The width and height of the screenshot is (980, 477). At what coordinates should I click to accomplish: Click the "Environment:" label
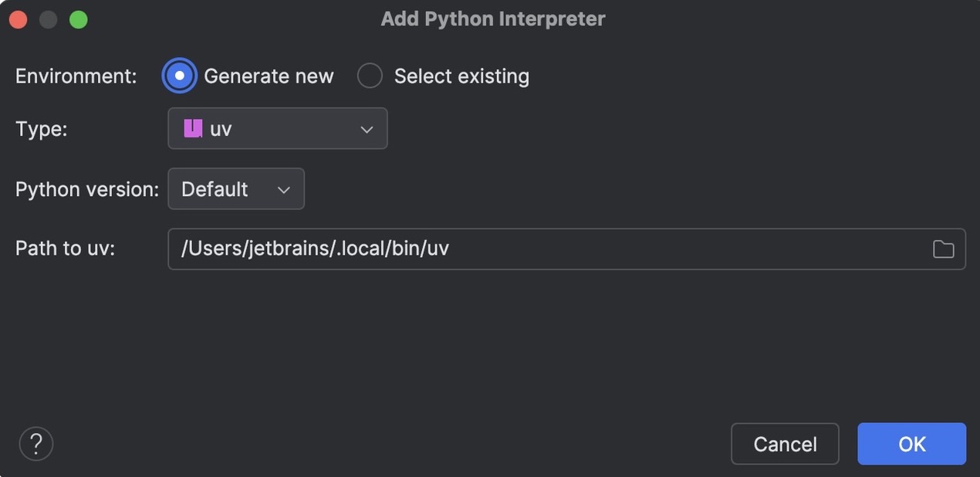point(75,75)
